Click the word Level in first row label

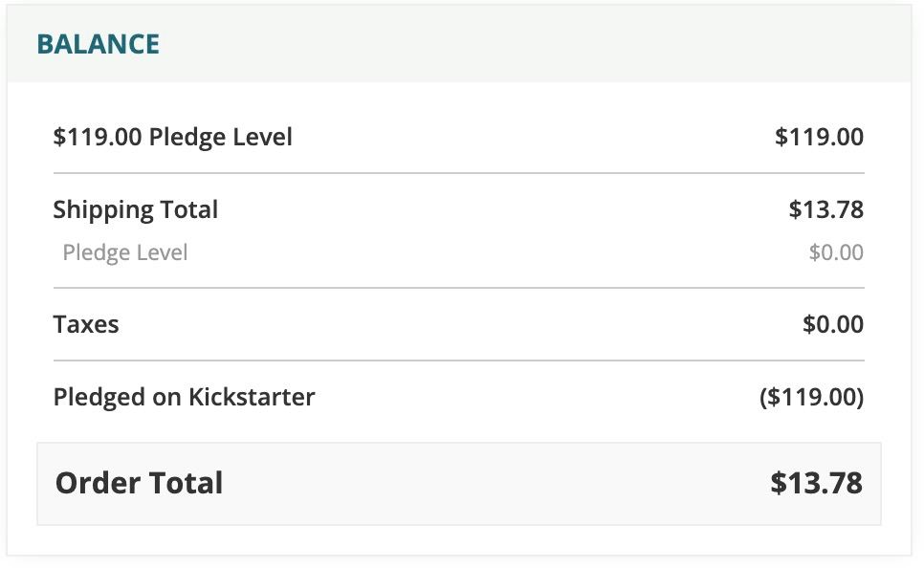click(262, 137)
